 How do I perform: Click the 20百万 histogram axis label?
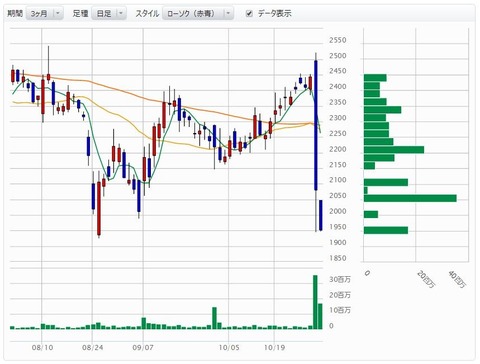426,279
